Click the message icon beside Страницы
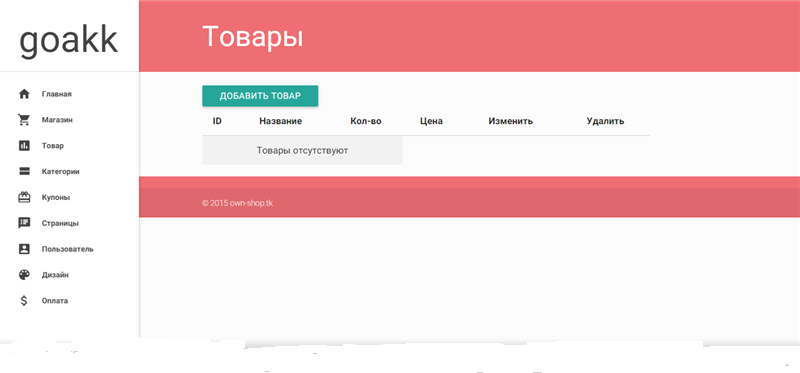The image size is (800, 373). 24,223
